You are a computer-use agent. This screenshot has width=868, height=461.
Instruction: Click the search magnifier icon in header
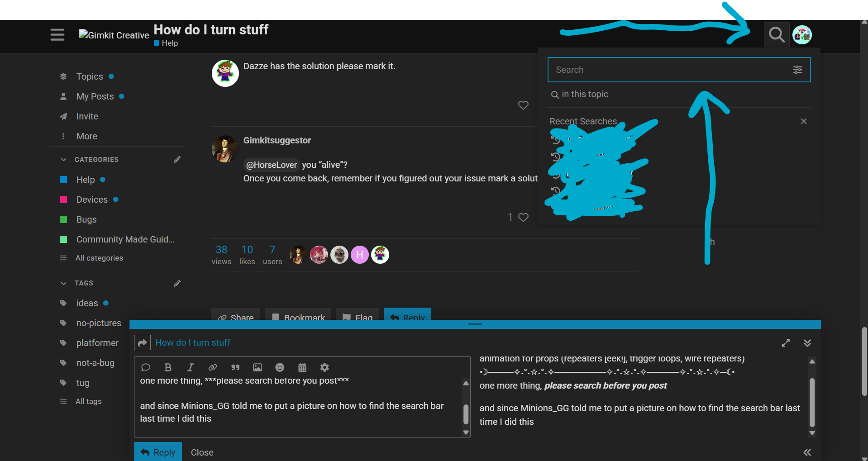tap(777, 35)
